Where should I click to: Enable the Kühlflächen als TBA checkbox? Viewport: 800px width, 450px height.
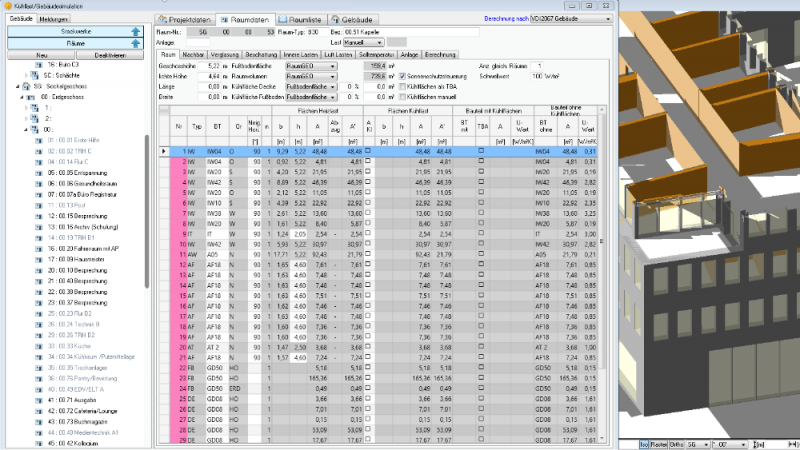(x=402, y=86)
